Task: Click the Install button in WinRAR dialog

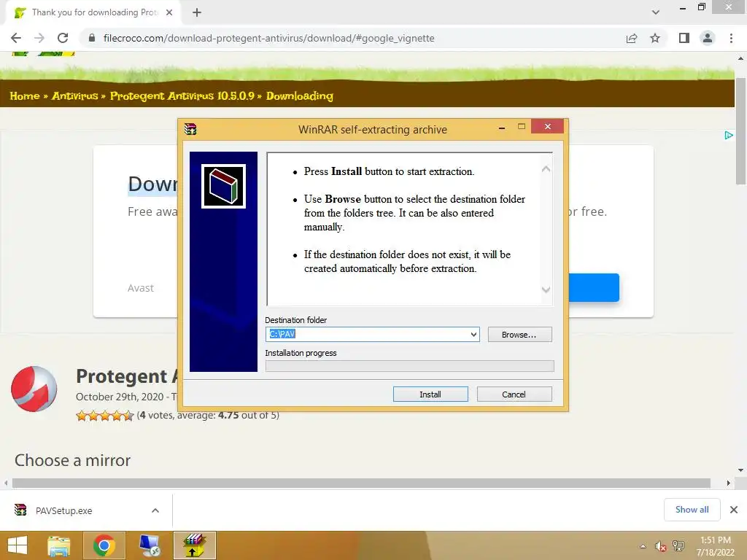Action: pyautogui.click(x=430, y=394)
